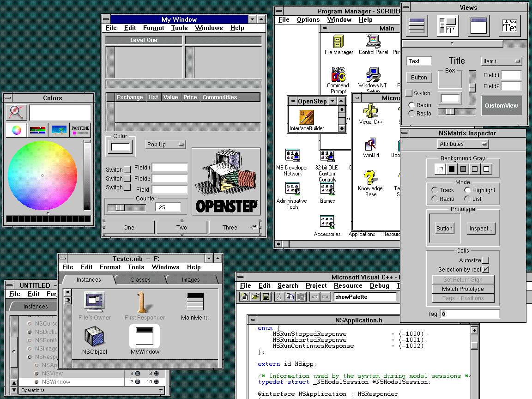Click the Save floppy disk toolbar icon
Viewport: 532px width, 399px height.
tap(266, 297)
